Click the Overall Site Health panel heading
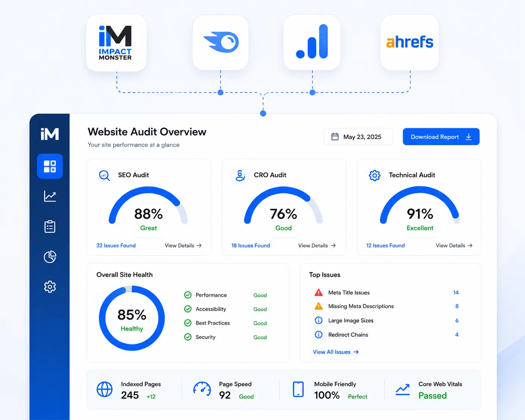The width and height of the screenshot is (525, 420). 125,275
